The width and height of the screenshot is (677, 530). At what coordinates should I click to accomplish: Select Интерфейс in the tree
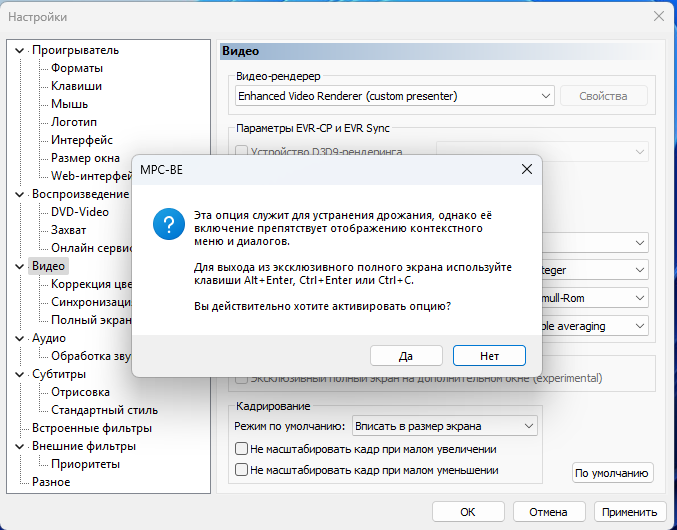(82, 140)
